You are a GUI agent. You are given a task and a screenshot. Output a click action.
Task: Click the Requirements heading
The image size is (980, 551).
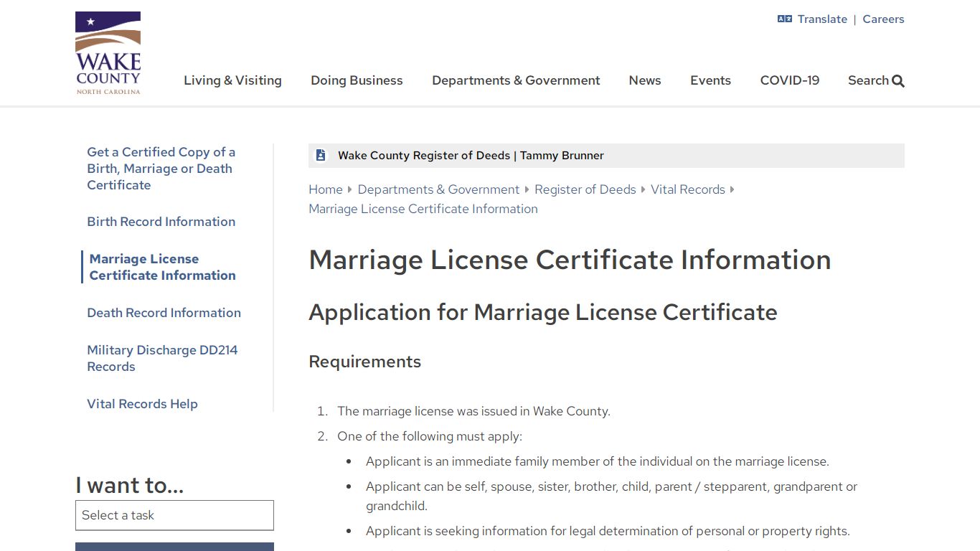point(364,362)
